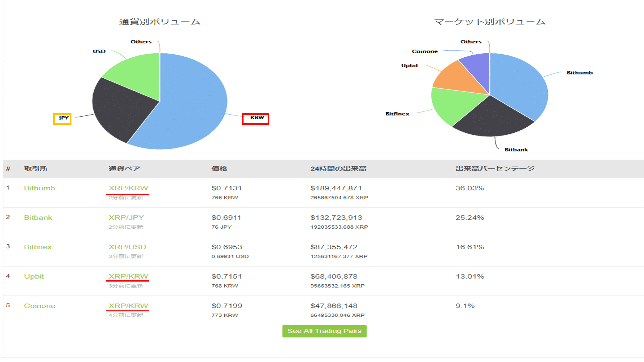The image size is (644, 362).
Task: Click the 766 KRW local price
Action: 225,198
